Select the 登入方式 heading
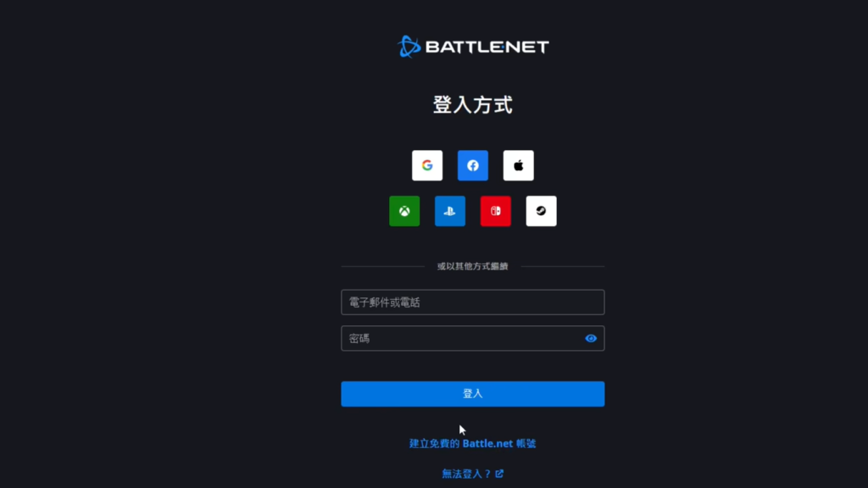The height and width of the screenshot is (488, 868). coord(473,104)
